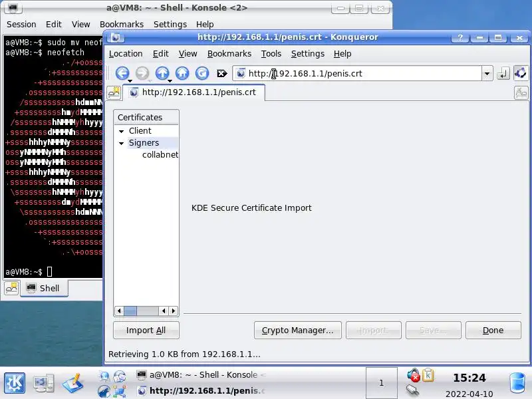Viewport: 532px width, 399px height.
Task: Open the Konqueror context help button
Action: tap(460, 37)
